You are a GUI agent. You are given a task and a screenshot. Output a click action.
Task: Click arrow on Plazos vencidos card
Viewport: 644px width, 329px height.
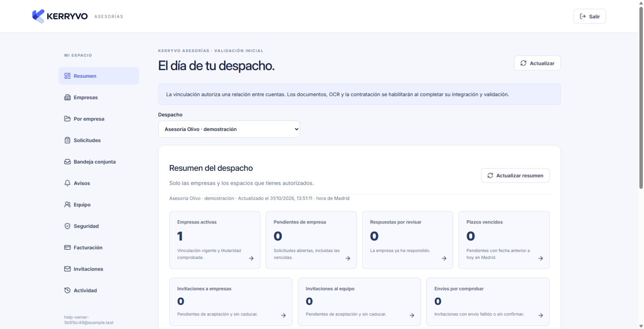(x=541, y=258)
